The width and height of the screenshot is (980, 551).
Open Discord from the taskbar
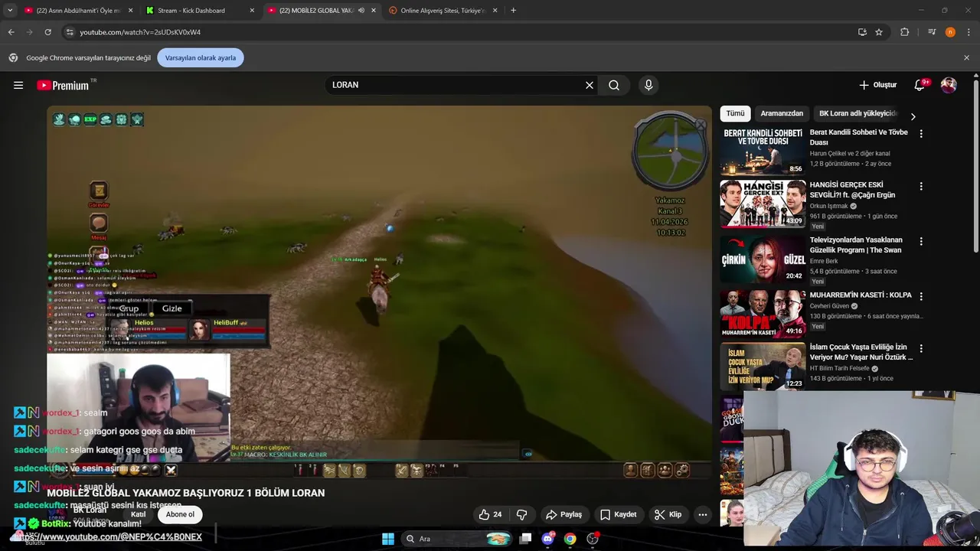tap(547, 539)
